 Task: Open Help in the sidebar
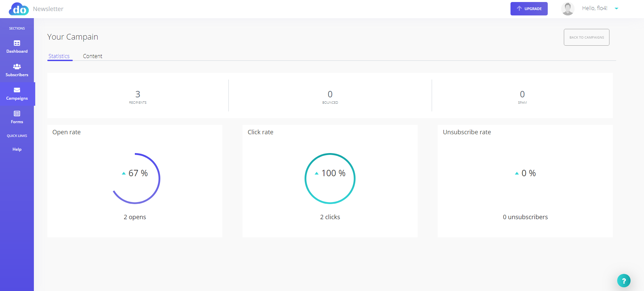point(17,149)
